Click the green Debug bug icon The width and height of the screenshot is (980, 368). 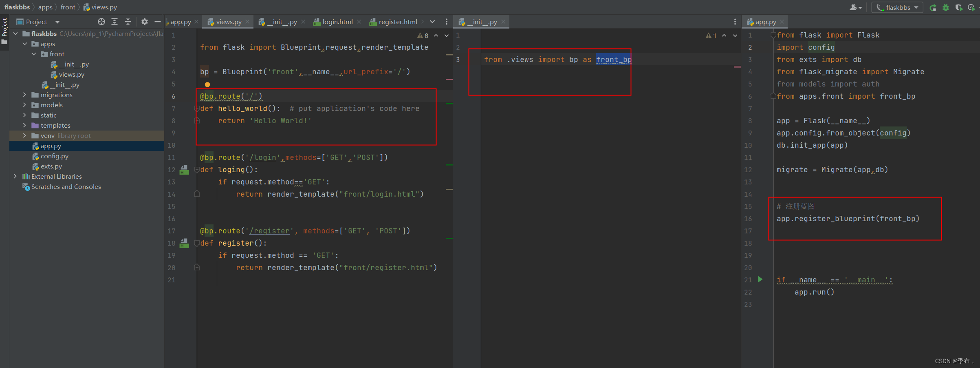coord(946,7)
